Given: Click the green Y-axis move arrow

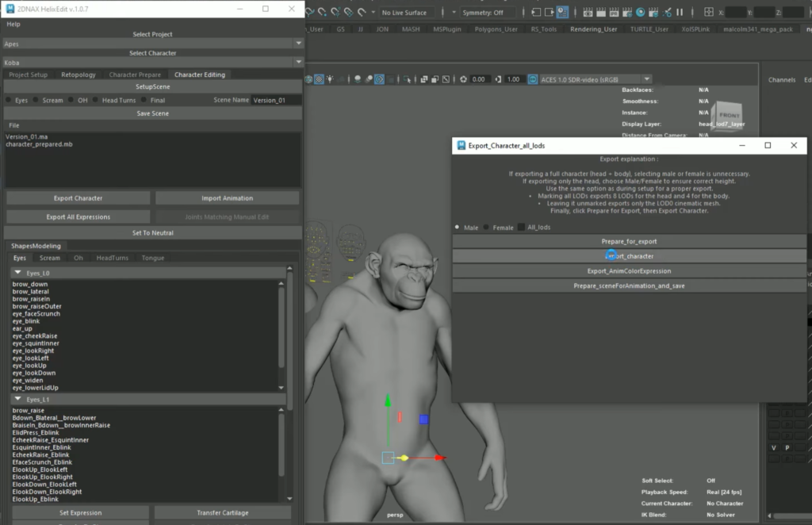Looking at the screenshot, I should (x=387, y=402).
